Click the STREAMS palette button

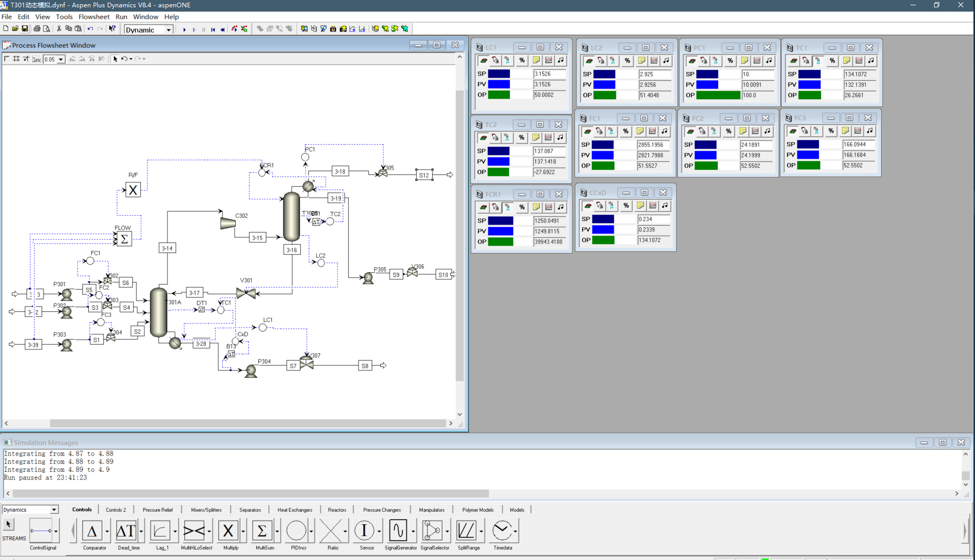point(14,530)
